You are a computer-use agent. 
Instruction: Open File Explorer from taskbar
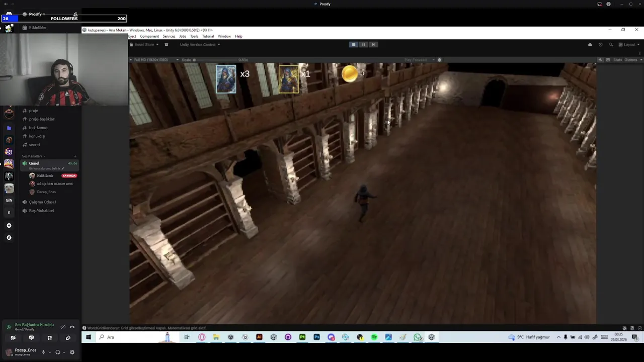[x=216, y=337]
